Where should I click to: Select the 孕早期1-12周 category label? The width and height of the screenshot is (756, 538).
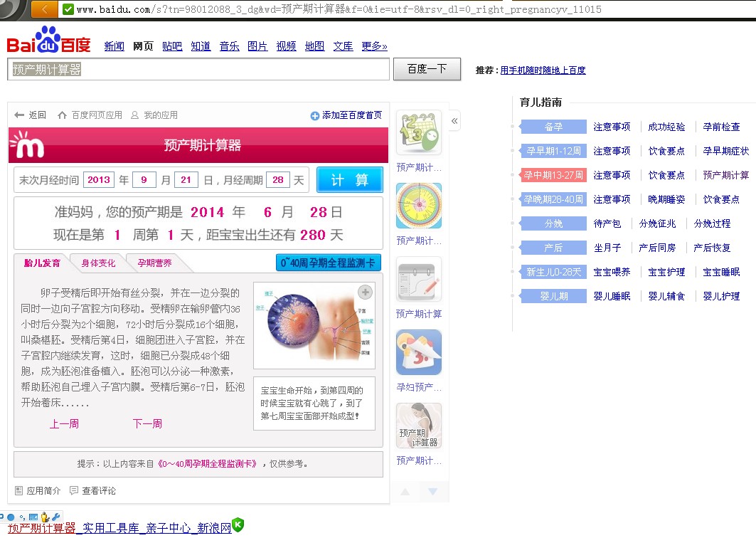coord(553,151)
